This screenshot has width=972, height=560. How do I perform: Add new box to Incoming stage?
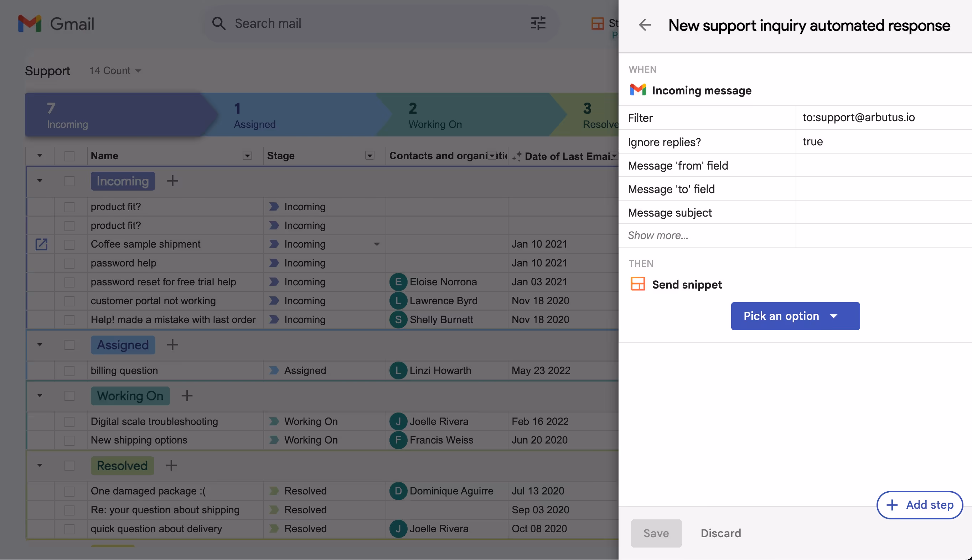[172, 181]
